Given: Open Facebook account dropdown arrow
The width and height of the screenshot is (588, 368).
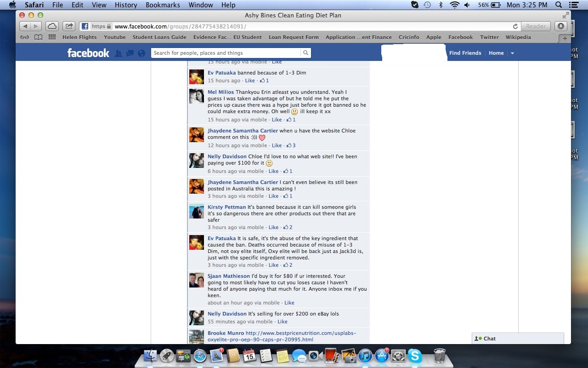Looking at the screenshot, I should pyautogui.click(x=512, y=53).
